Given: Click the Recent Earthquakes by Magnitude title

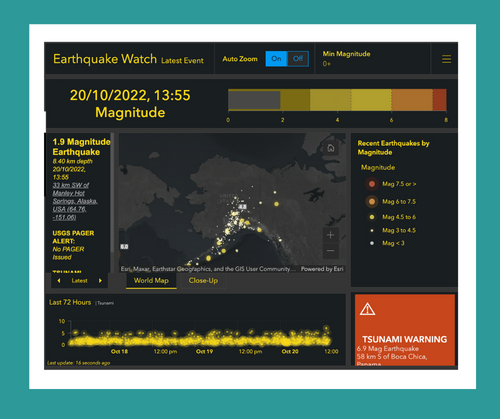Looking at the screenshot, I should (x=393, y=148).
